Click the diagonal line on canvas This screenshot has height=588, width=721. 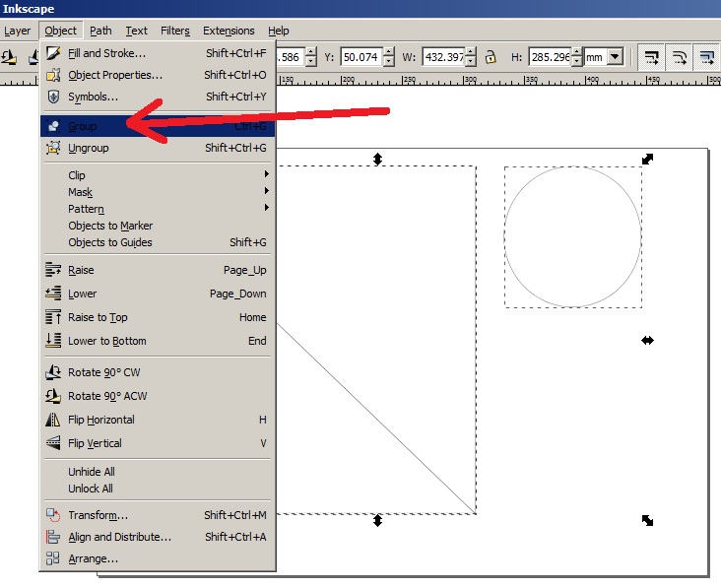(376, 419)
